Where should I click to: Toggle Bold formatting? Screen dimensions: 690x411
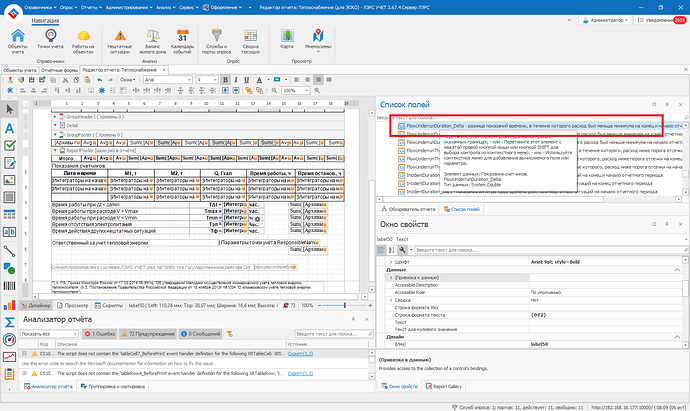pyautogui.click(x=225, y=80)
